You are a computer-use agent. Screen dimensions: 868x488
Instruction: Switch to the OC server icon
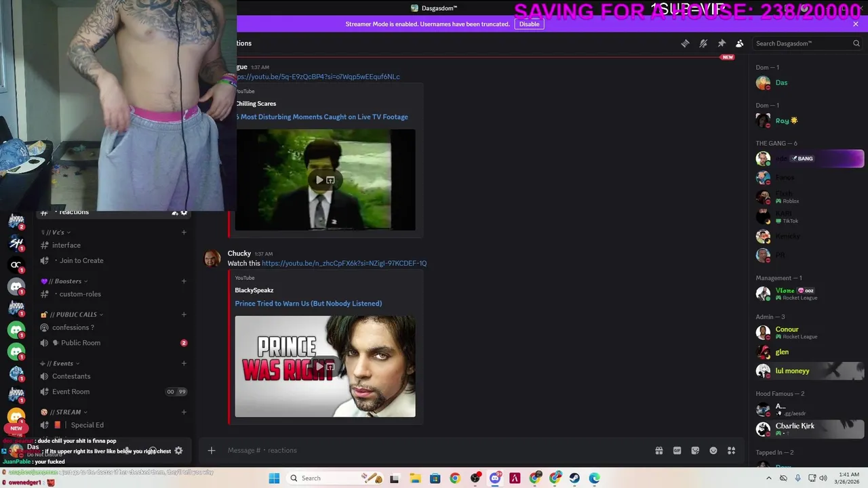pyautogui.click(x=16, y=264)
